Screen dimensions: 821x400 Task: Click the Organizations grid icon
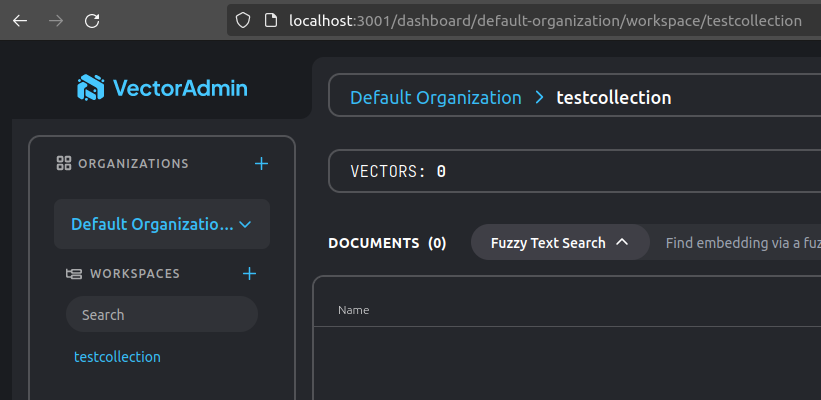(64, 163)
